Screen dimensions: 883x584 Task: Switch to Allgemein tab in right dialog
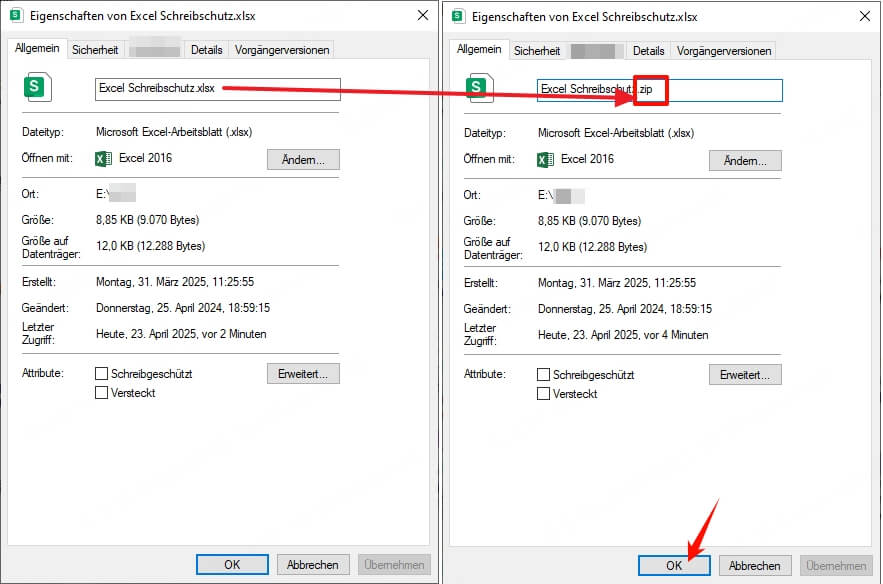[x=479, y=50]
